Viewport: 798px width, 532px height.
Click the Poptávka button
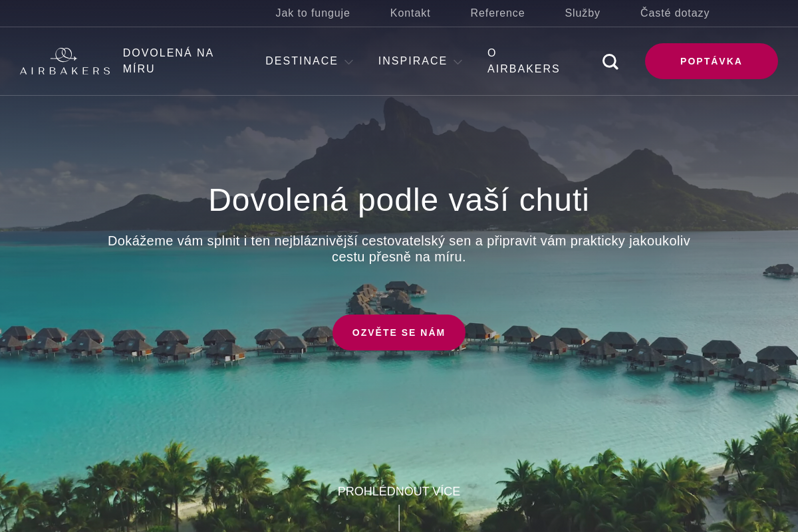pos(712,61)
